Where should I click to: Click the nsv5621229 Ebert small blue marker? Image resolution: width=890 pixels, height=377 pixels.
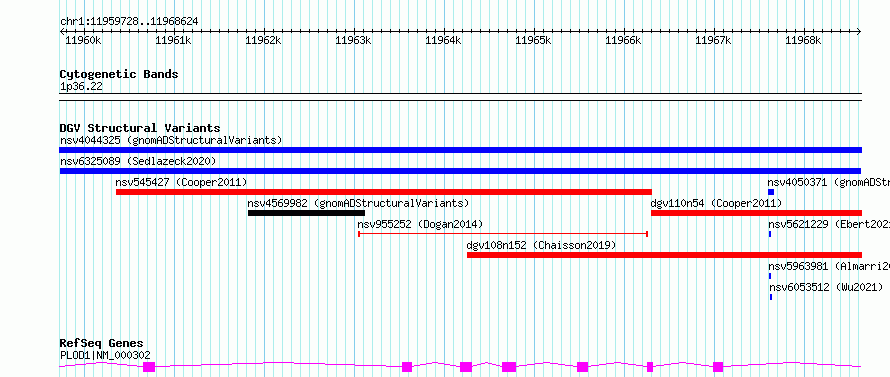[770, 234]
